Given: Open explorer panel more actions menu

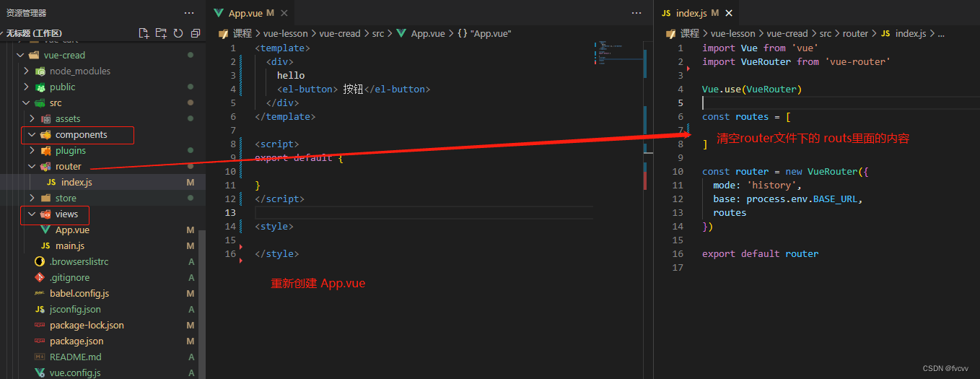Looking at the screenshot, I should [189, 13].
